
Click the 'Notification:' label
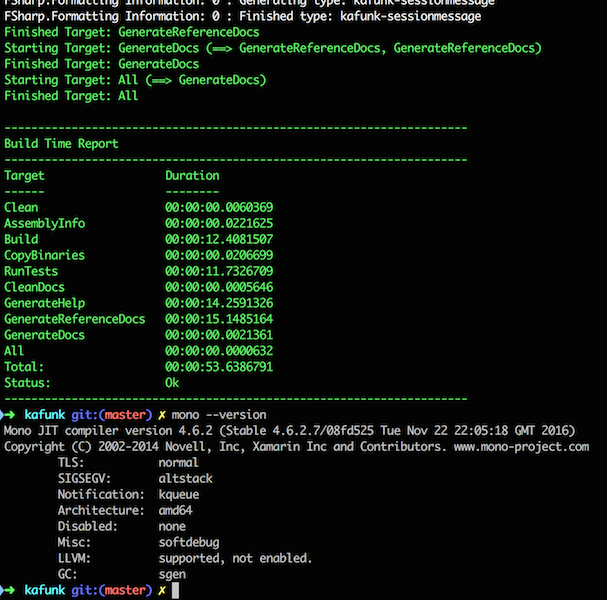pyautogui.click(x=101, y=494)
